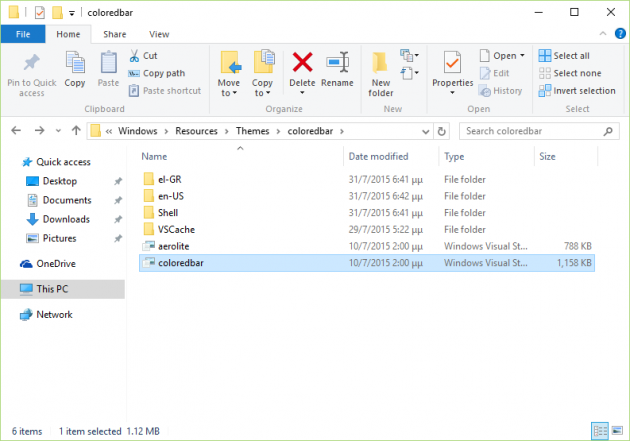Screen dimensions: 630x441
Task: Select This PC in the navigation pane
Action: click(63, 289)
